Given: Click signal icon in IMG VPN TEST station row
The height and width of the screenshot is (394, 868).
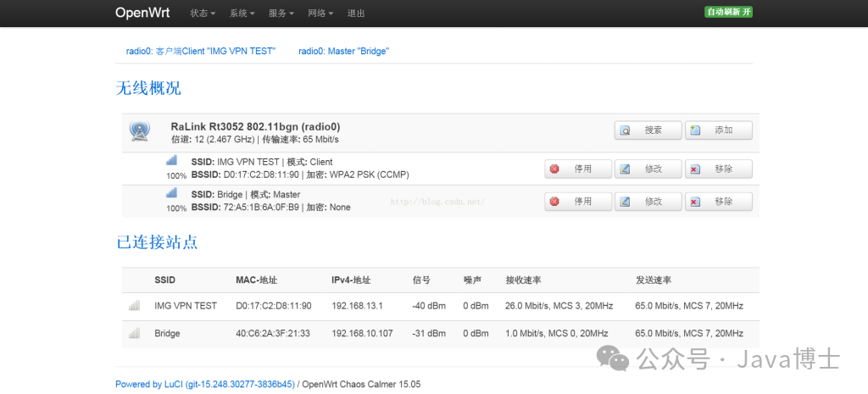Looking at the screenshot, I should pyautogui.click(x=134, y=306).
